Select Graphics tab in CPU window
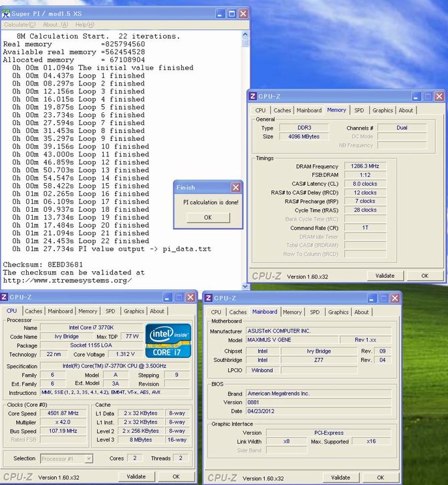This screenshot has width=448, height=485. click(x=134, y=311)
